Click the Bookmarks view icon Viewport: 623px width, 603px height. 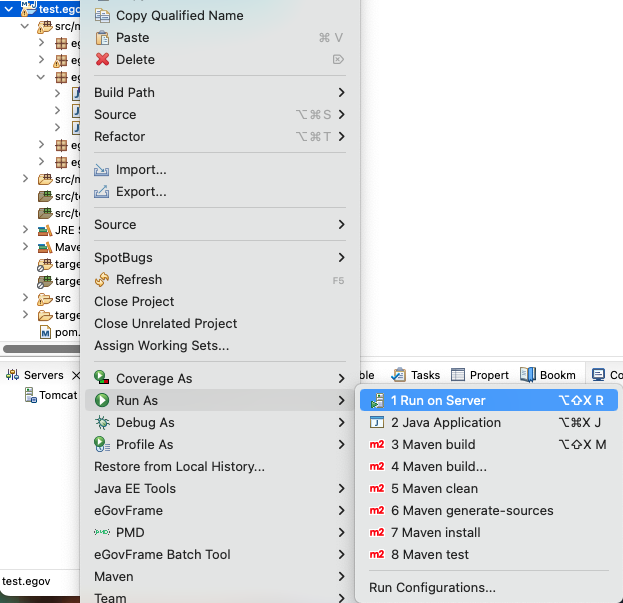pos(528,374)
